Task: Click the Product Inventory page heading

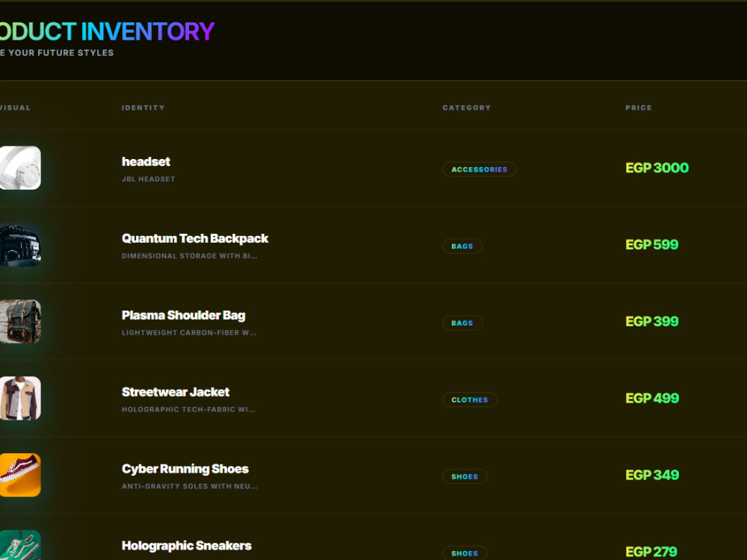Action: click(x=107, y=31)
